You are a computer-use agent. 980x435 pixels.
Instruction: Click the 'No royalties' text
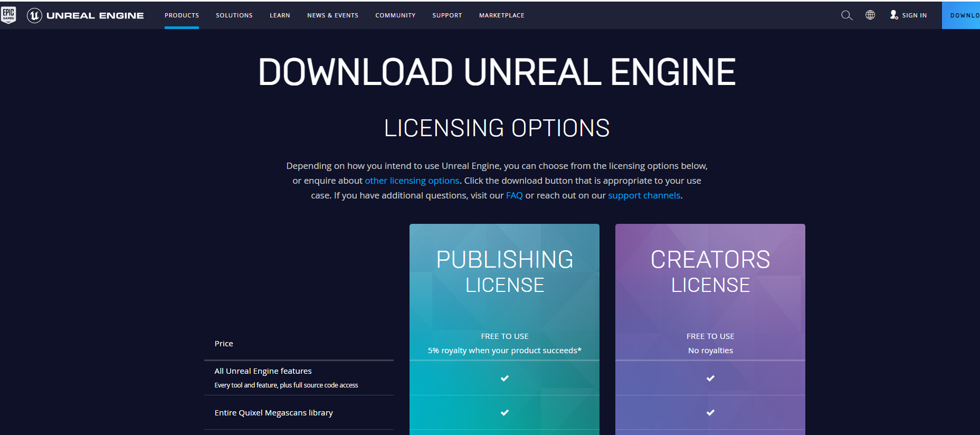point(710,351)
